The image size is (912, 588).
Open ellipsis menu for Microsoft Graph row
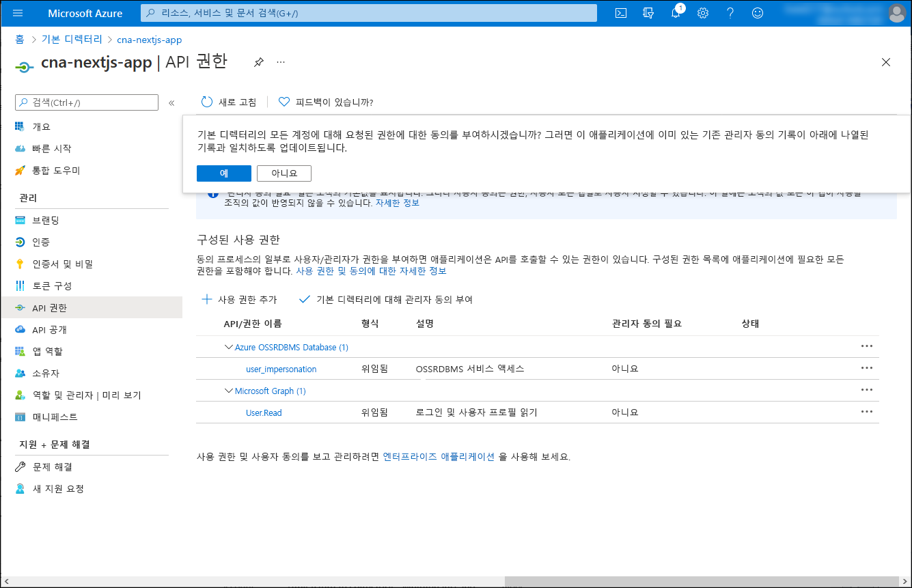pos(867,390)
